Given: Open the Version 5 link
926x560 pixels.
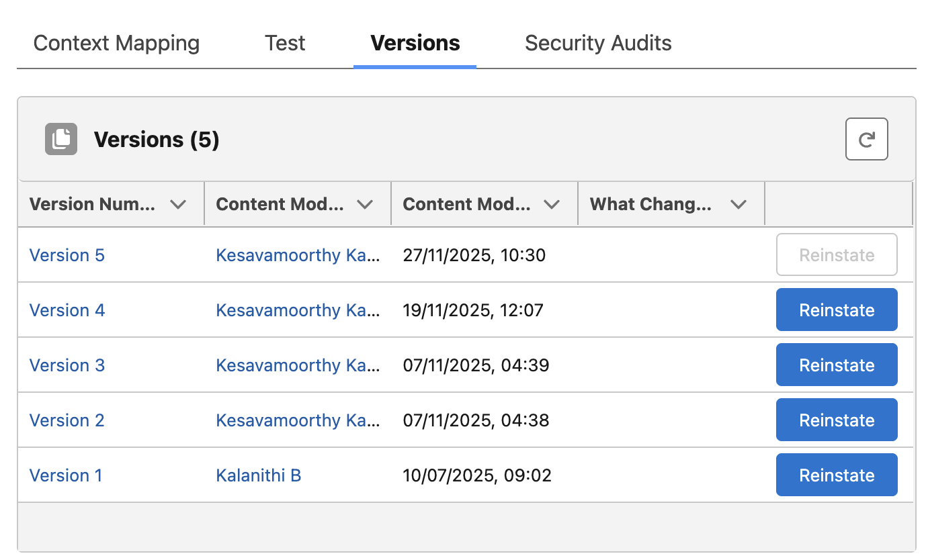Looking at the screenshot, I should pos(67,255).
